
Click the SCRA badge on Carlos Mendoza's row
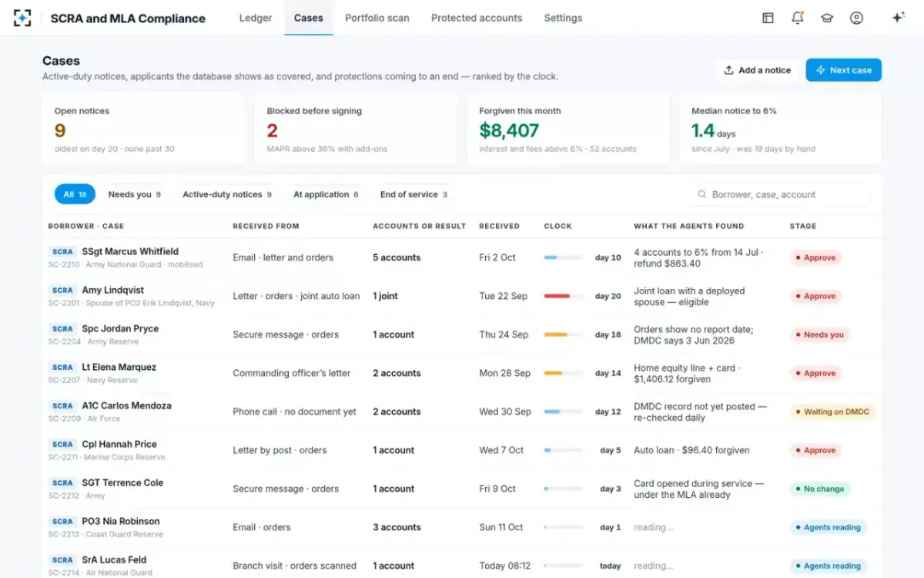coord(62,406)
